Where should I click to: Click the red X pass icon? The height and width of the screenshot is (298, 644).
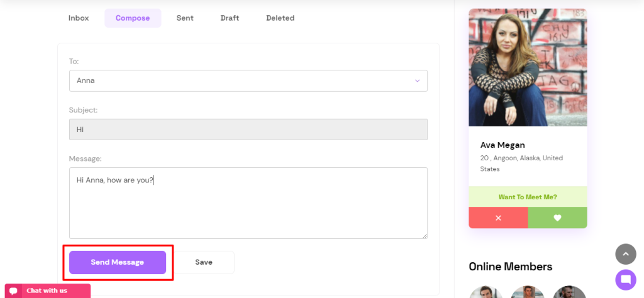498,218
